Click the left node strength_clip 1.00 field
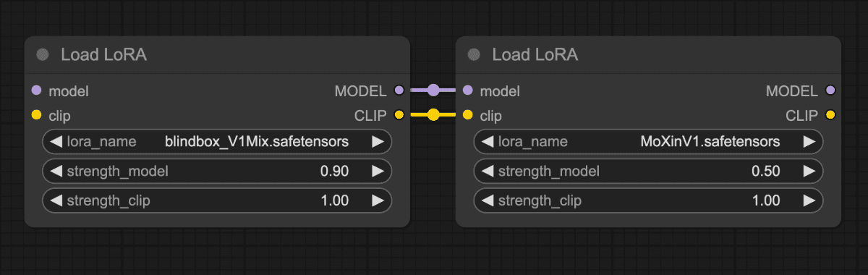Image resolution: width=868 pixels, height=275 pixels. (x=217, y=200)
